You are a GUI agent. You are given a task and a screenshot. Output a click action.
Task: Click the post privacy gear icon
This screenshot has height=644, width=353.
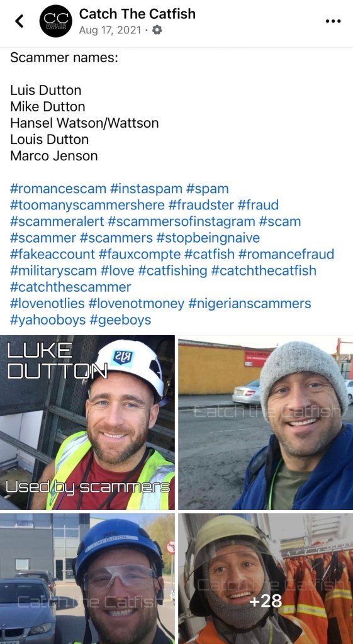point(157,30)
